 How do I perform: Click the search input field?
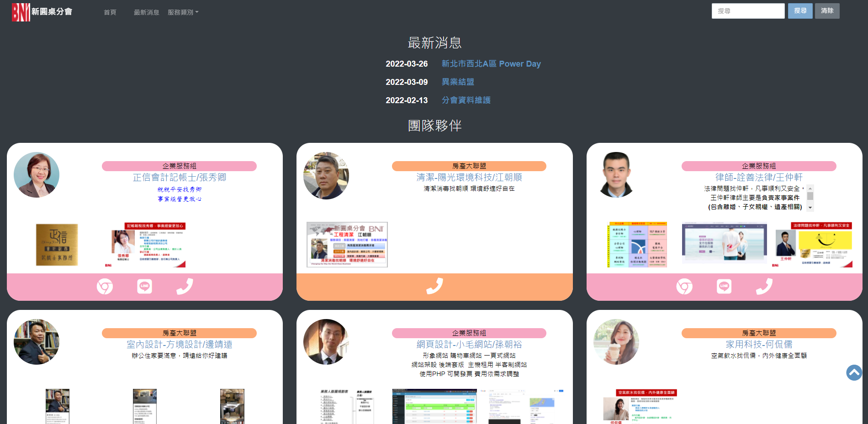tap(748, 11)
